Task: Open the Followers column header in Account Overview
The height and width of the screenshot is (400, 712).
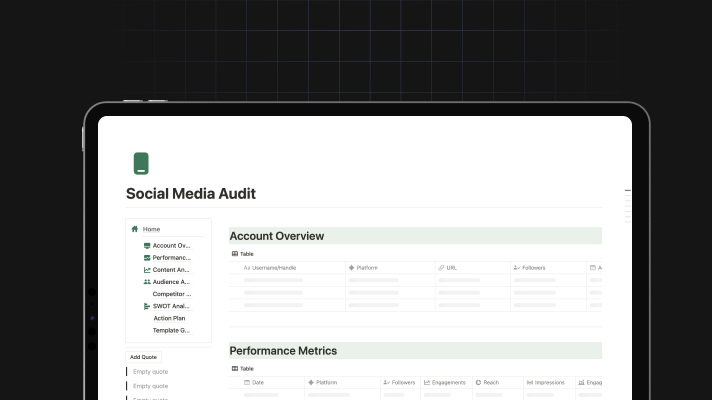Action: [x=530, y=268]
